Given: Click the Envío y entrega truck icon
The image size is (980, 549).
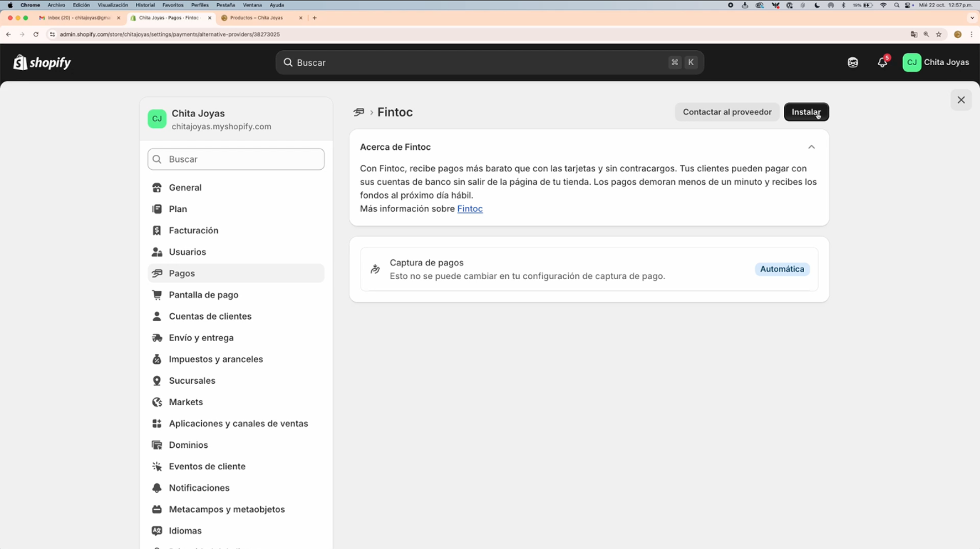Looking at the screenshot, I should [x=157, y=338].
